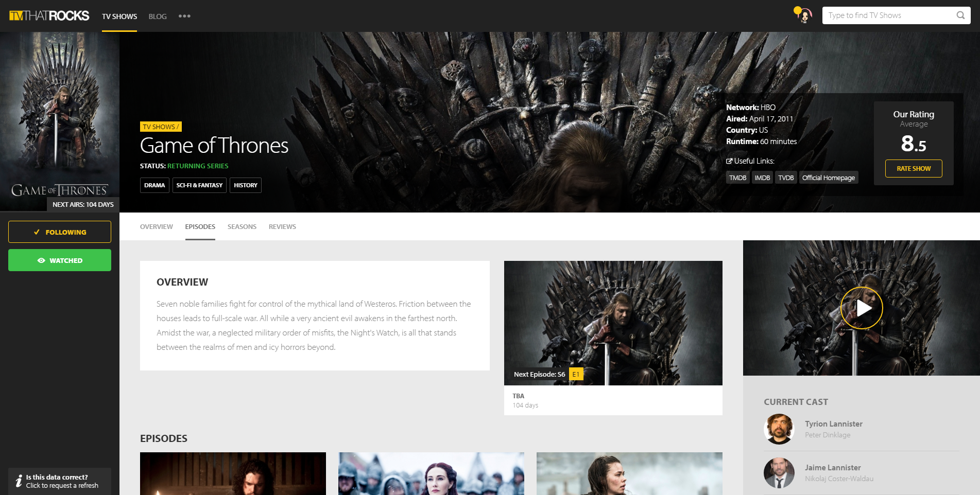Image resolution: width=980 pixels, height=495 pixels.
Task: Click the yellow E1 episode badge
Action: click(576, 374)
